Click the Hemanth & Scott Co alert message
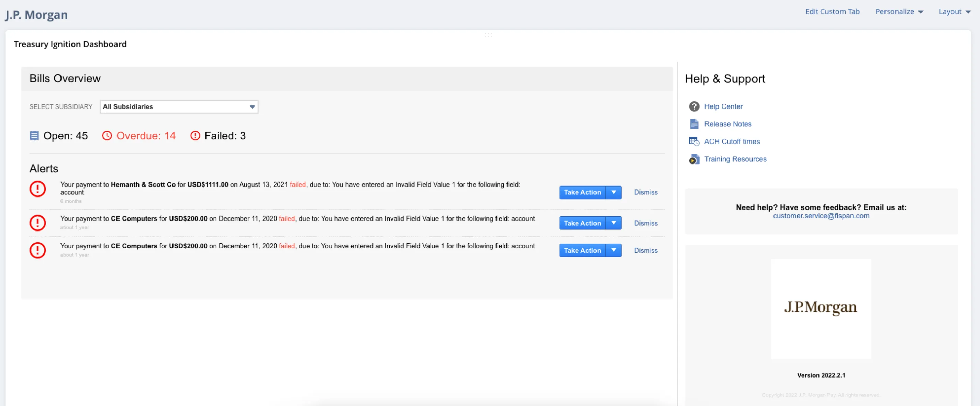The width and height of the screenshot is (980, 406). pyautogui.click(x=290, y=188)
